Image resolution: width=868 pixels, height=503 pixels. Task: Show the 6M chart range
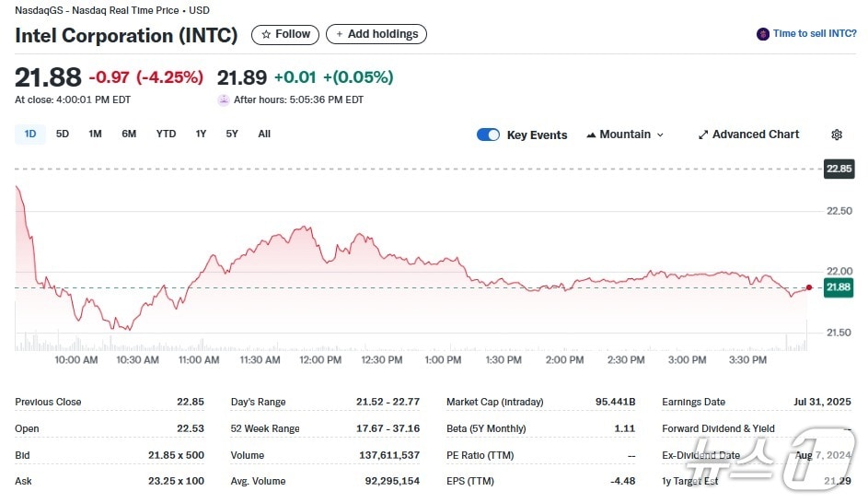point(129,134)
